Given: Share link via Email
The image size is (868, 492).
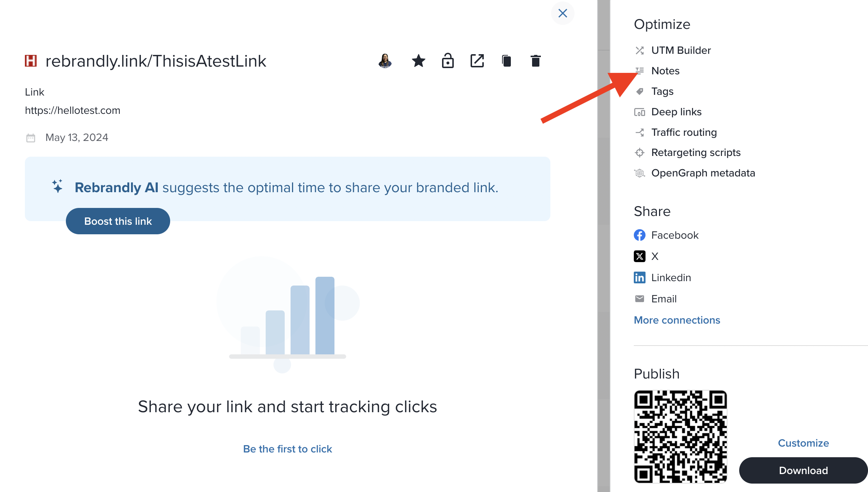Looking at the screenshot, I should [664, 299].
